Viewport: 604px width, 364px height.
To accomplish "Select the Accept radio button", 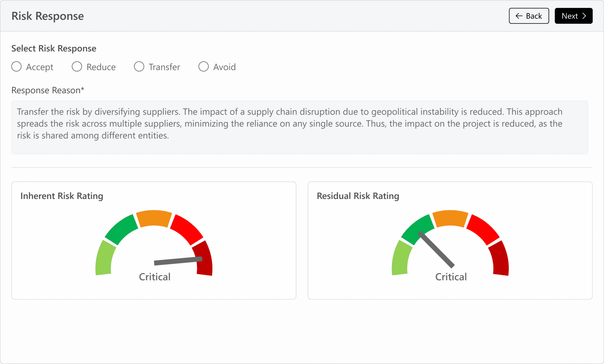I will [x=17, y=67].
